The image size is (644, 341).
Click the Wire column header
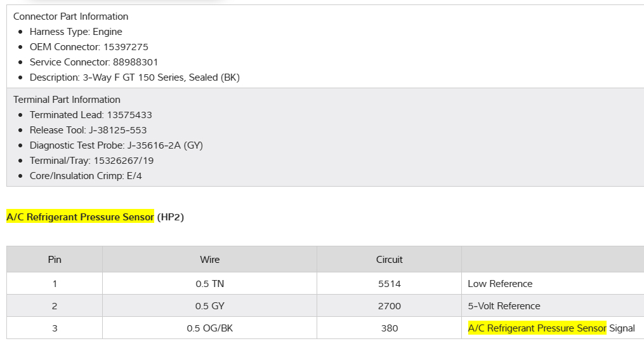click(209, 260)
